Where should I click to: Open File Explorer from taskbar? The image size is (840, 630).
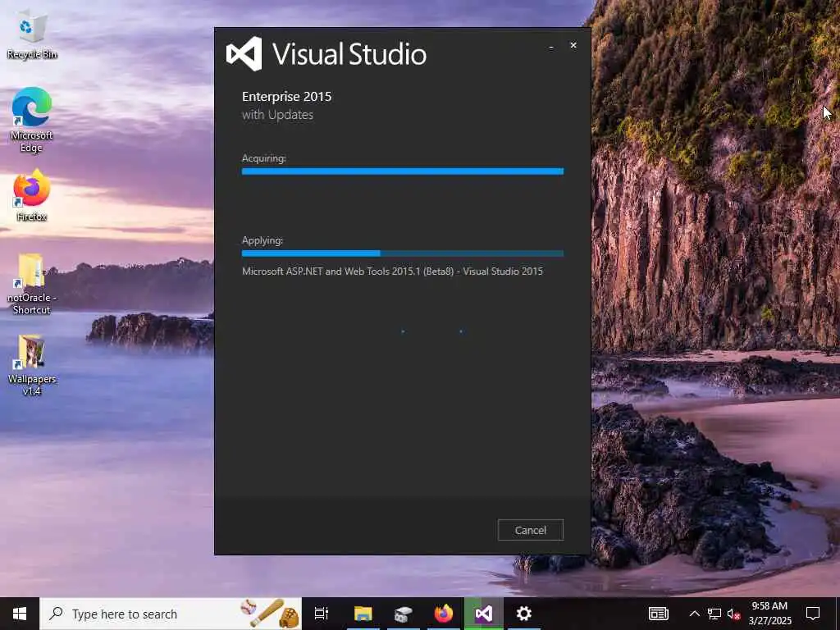coord(363,614)
